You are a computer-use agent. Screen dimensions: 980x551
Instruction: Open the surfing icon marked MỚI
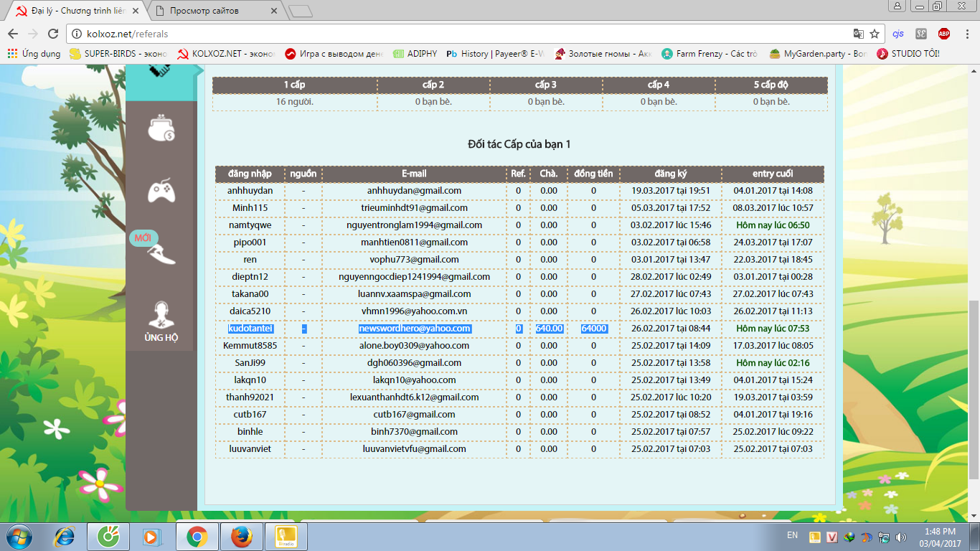point(161,252)
